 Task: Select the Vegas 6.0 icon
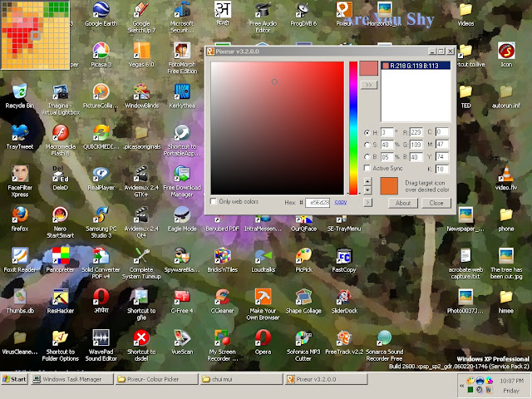[x=141, y=56]
